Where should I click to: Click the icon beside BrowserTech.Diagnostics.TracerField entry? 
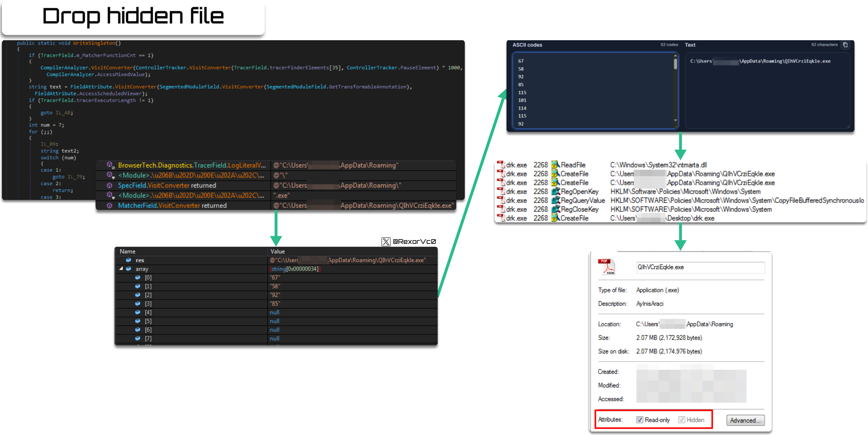click(x=110, y=165)
